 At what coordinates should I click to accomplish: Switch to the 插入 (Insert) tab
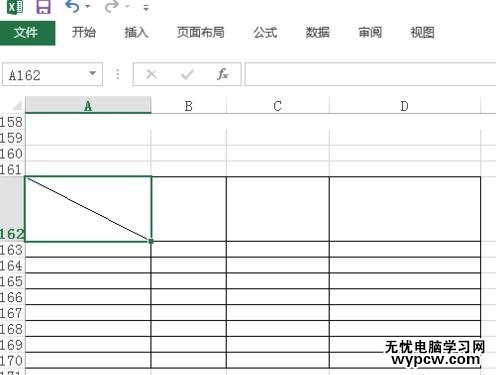click(136, 33)
